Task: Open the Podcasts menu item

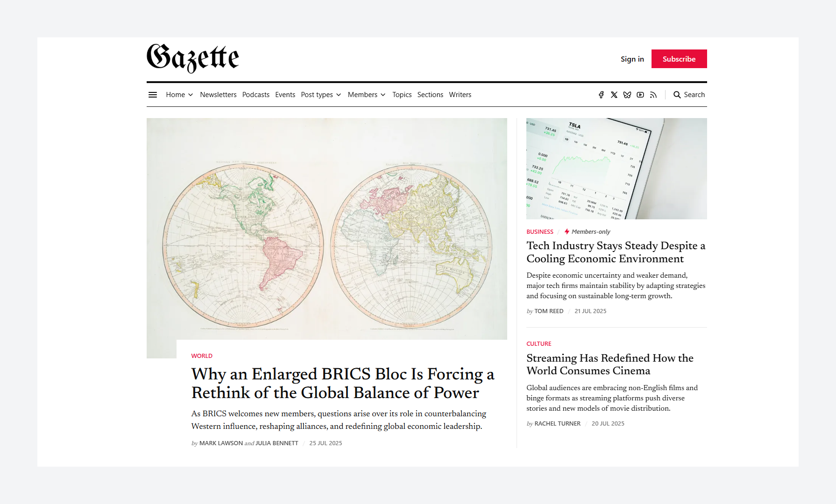Action: [255, 95]
